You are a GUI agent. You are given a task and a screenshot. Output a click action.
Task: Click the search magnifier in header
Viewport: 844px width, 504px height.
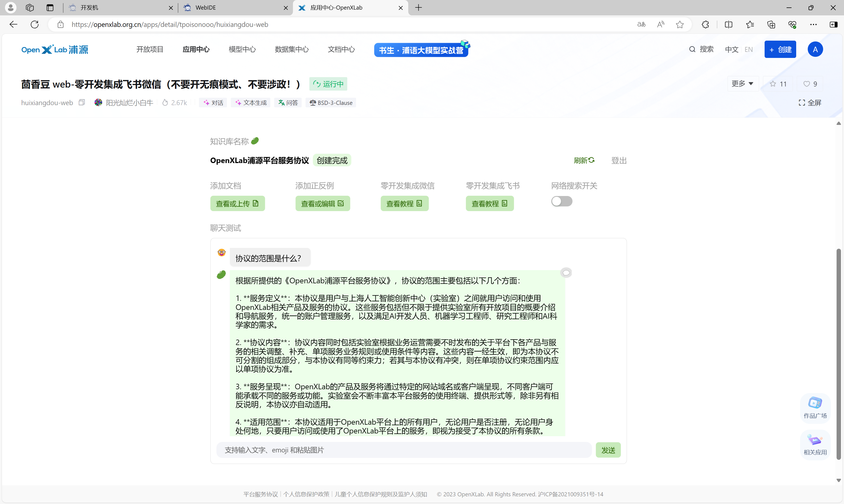692,49
